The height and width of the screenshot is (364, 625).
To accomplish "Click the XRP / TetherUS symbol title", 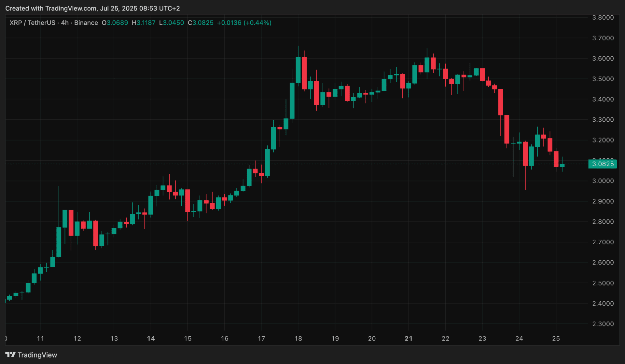I will (32, 23).
